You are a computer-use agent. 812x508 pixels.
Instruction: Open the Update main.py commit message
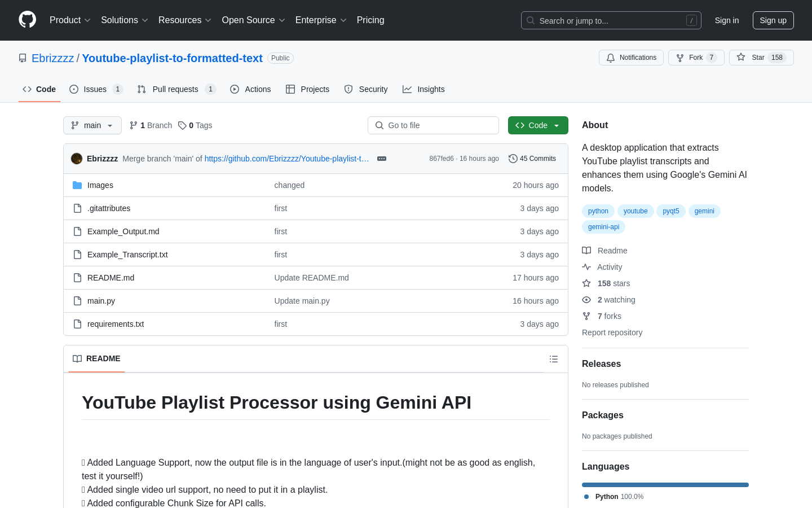302,301
